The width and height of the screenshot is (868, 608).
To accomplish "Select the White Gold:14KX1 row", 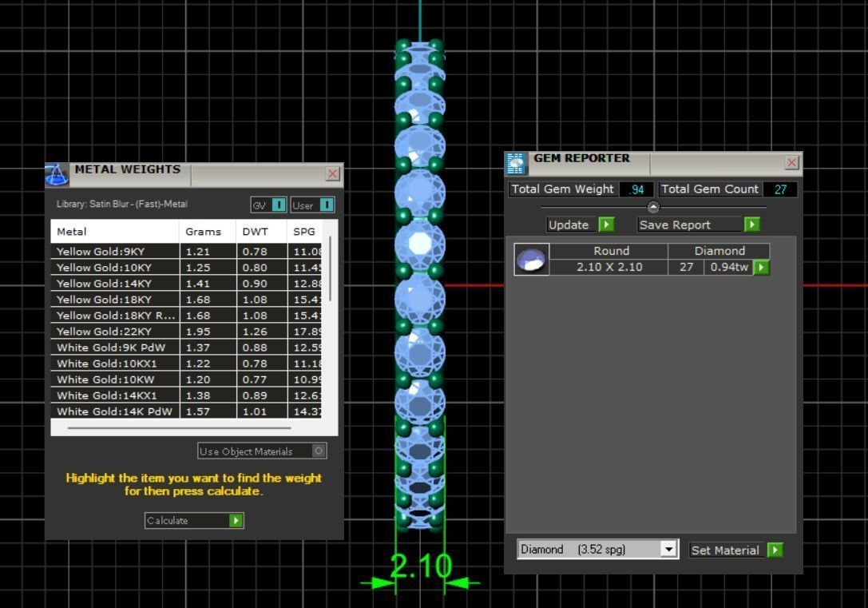I will 187,396.
